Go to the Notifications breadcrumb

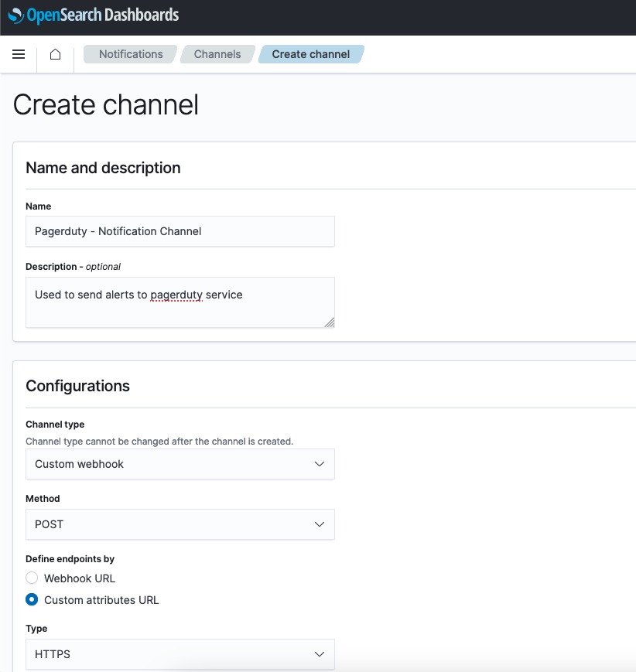click(x=131, y=54)
